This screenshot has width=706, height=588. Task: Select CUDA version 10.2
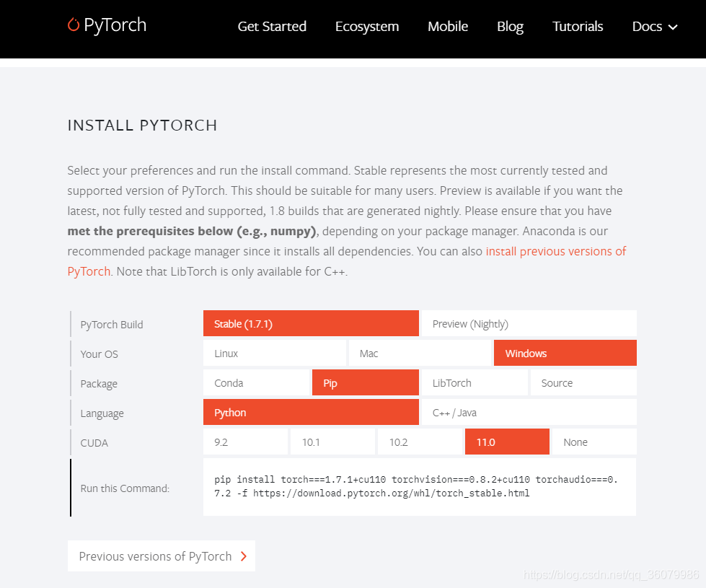(x=420, y=442)
